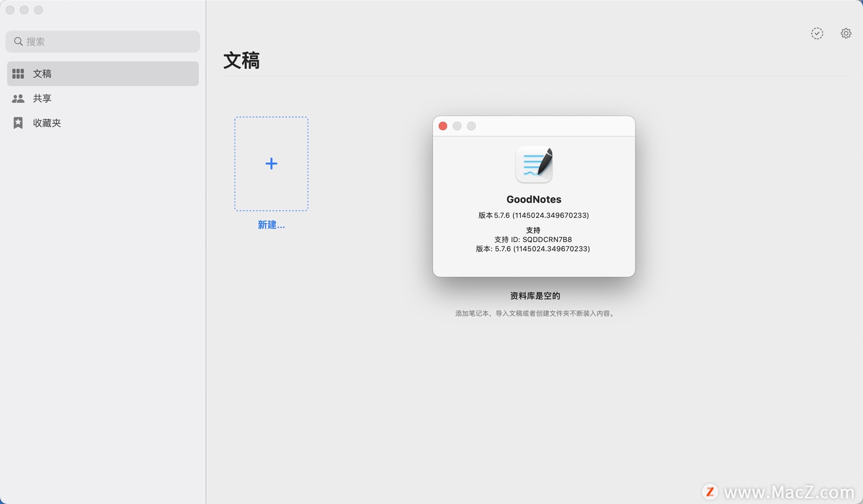Click the dashed new document tile
The width and height of the screenshot is (863, 504).
[x=271, y=164]
